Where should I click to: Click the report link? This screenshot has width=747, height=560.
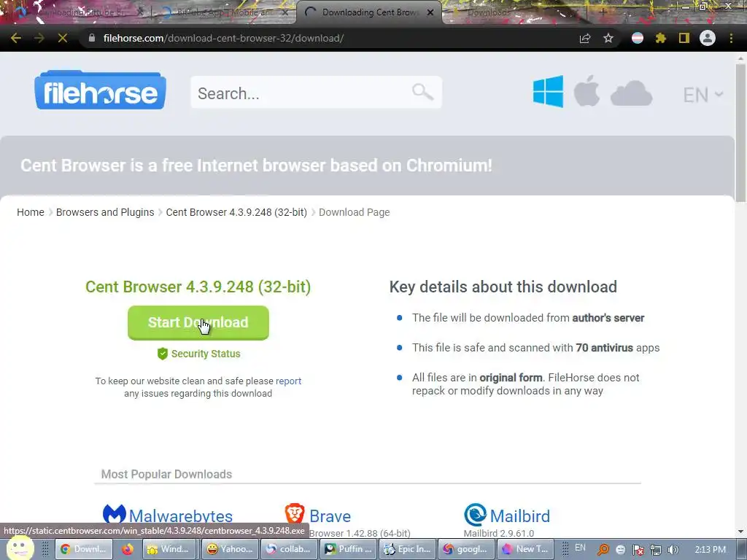coord(288,381)
